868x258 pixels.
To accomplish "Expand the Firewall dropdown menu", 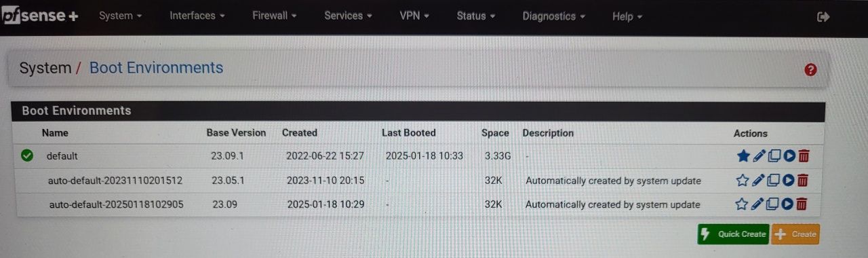I will click(x=275, y=16).
